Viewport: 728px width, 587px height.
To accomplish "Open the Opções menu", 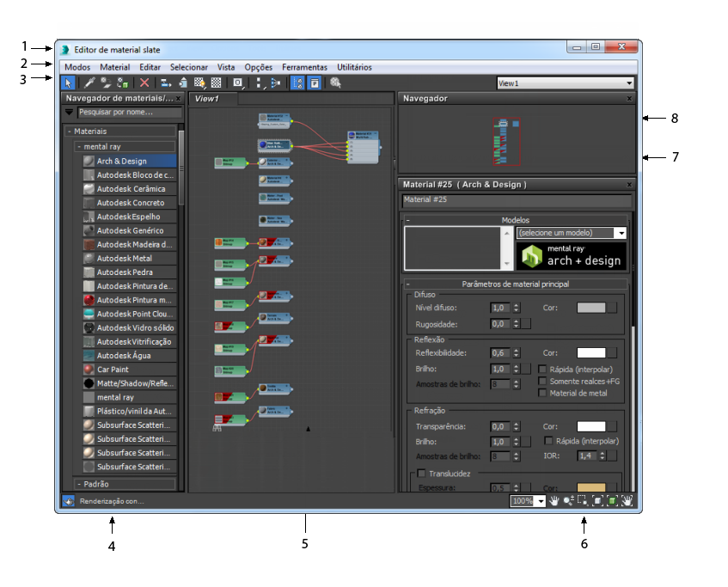I will tap(258, 67).
